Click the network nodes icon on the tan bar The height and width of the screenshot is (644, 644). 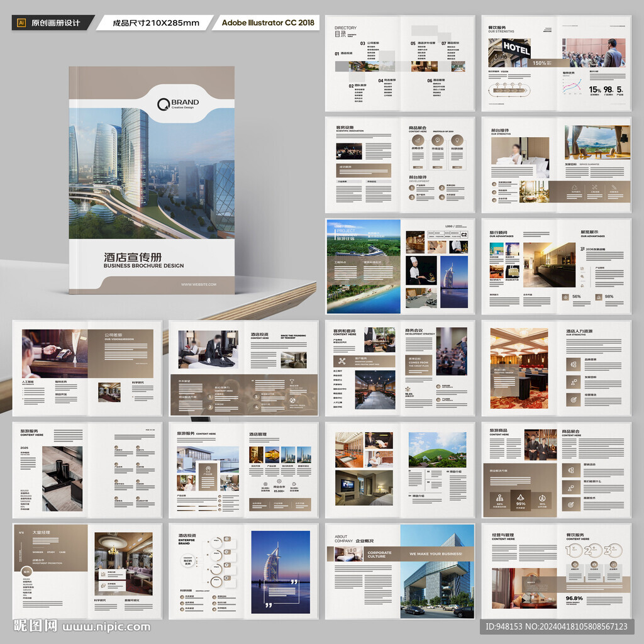[341, 361]
